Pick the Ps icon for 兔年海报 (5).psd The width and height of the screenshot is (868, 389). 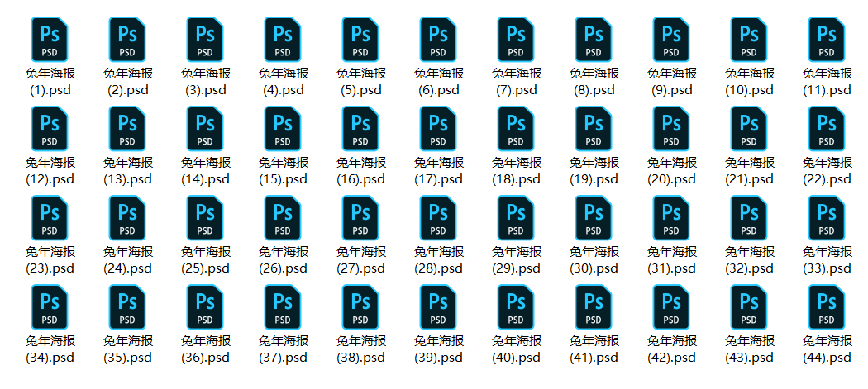tap(360, 40)
